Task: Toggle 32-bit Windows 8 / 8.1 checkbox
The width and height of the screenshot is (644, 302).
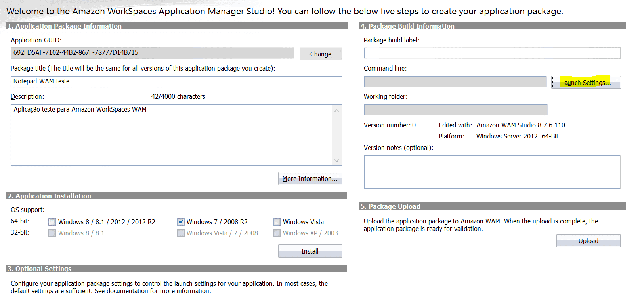Action: [x=52, y=233]
